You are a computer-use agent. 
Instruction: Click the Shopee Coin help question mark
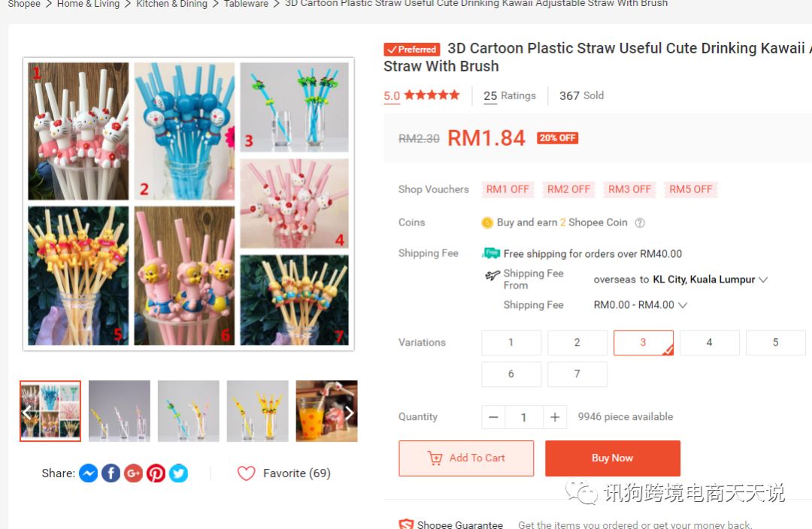[x=640, y=222]
